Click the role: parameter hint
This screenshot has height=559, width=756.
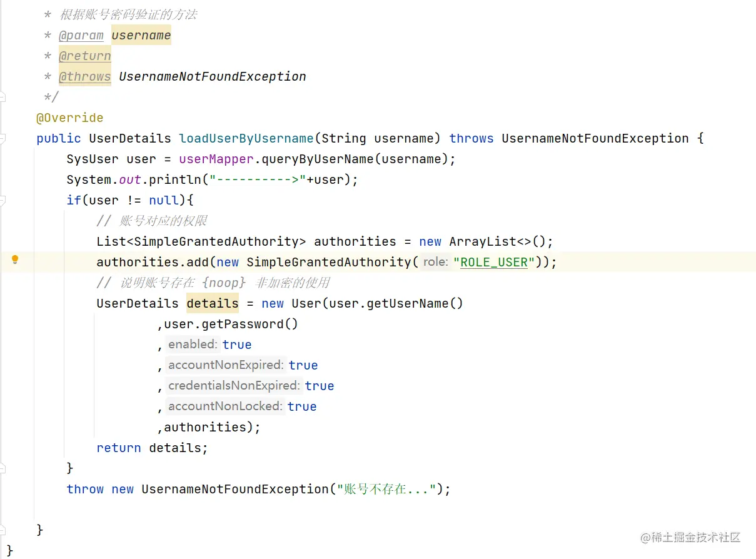[x=435, y=262]
